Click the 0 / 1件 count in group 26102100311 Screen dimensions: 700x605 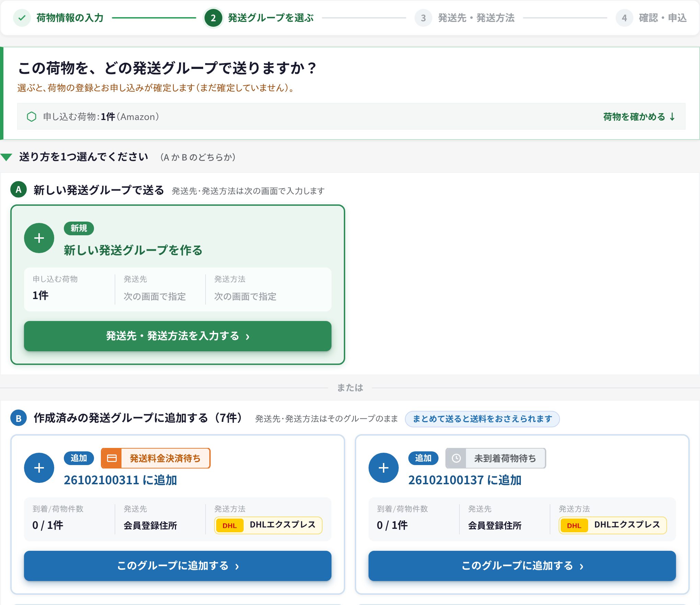pos(48,525)
